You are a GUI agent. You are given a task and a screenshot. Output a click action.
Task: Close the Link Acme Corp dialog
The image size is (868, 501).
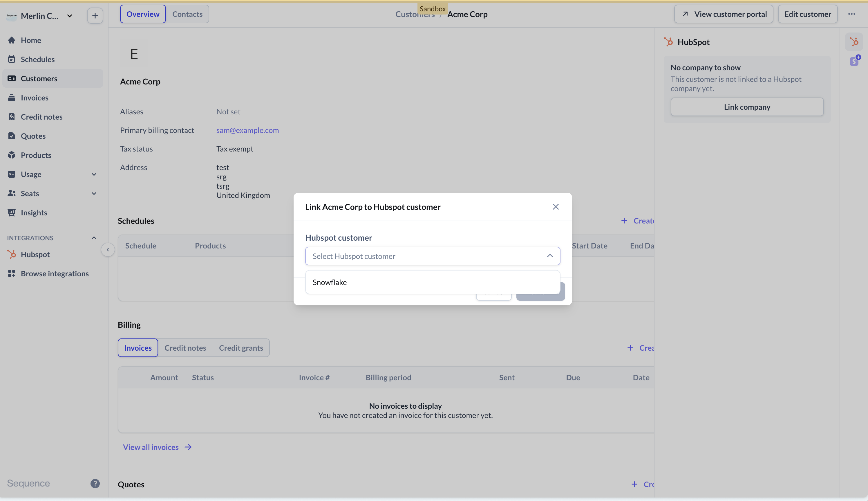(555, 207)
